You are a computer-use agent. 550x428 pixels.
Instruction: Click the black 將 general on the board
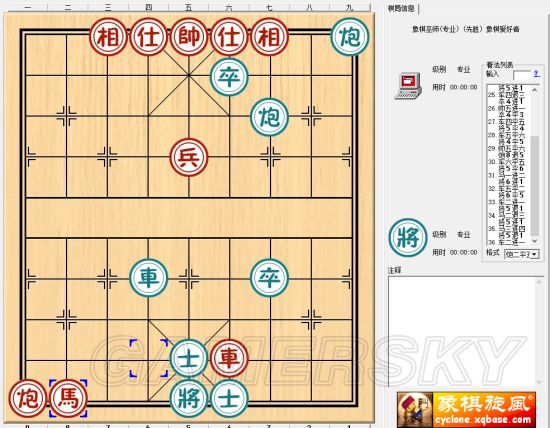coord(189,399)
